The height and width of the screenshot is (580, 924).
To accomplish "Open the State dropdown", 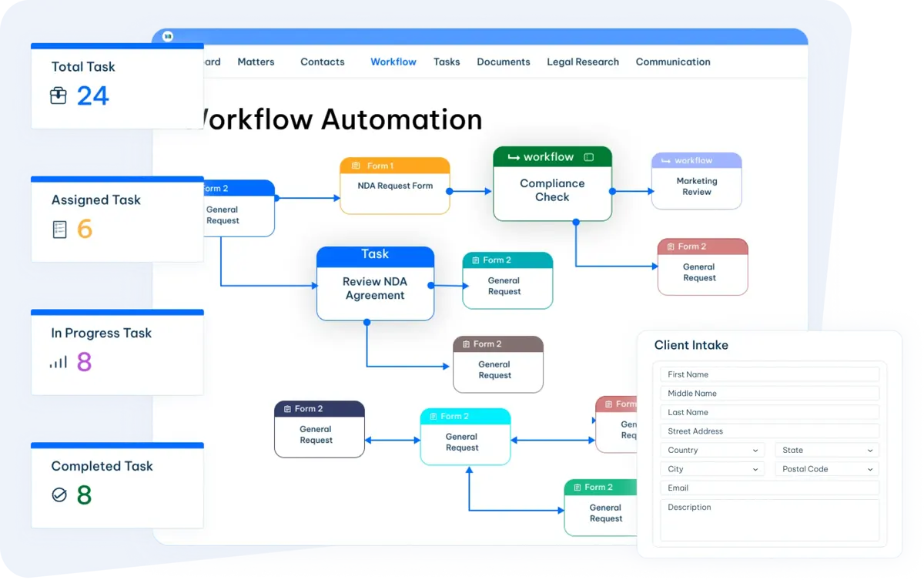I will point(827,450).
